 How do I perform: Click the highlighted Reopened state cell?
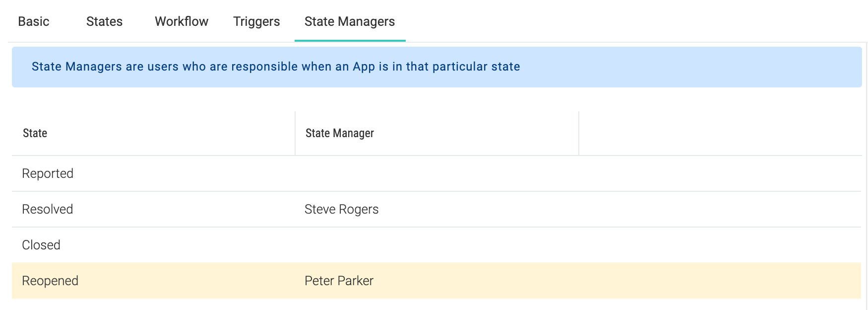click(x=50, y=281)
